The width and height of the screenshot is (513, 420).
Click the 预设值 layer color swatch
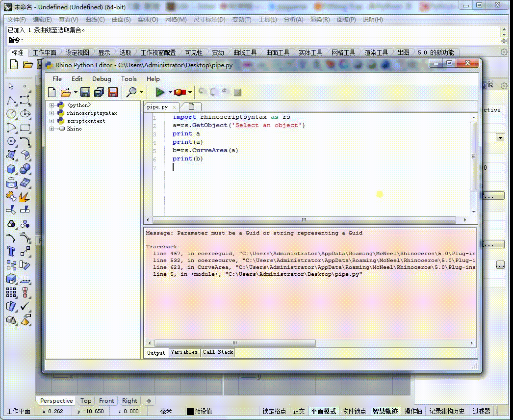coord(190,412)
